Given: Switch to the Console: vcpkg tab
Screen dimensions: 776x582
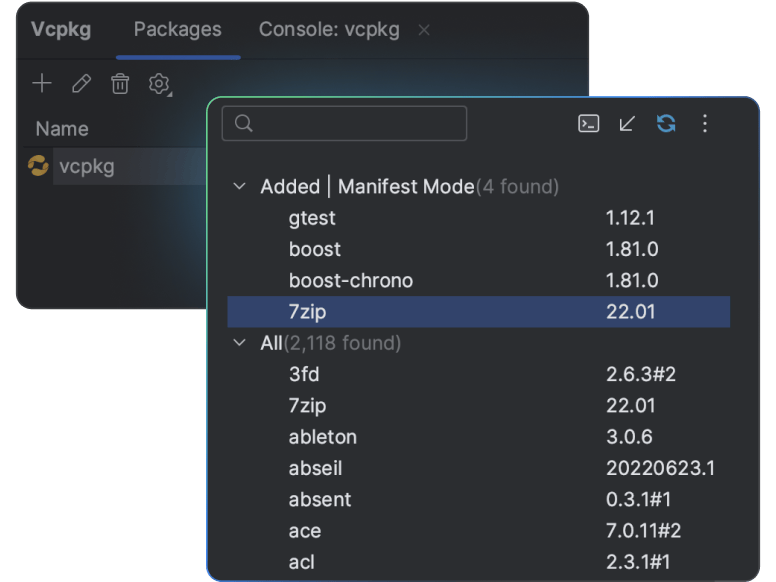Looking at the screenshot, I should tap(329, 29).
